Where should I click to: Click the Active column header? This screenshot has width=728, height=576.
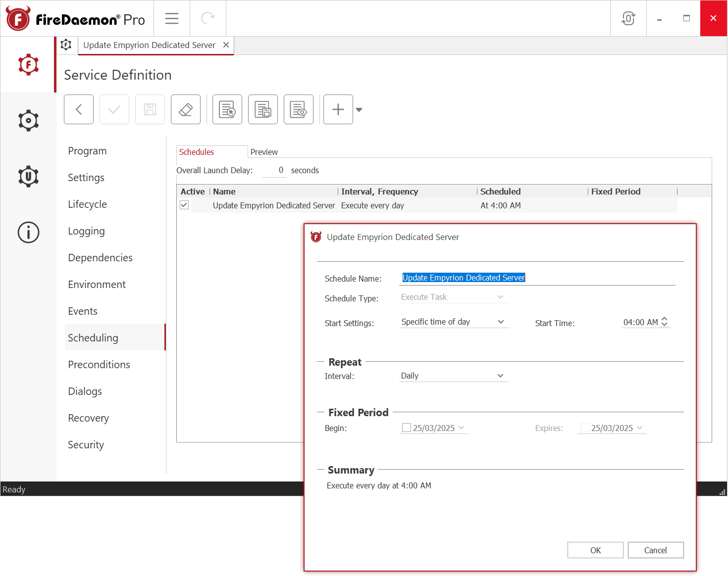(x=193, y=192)
